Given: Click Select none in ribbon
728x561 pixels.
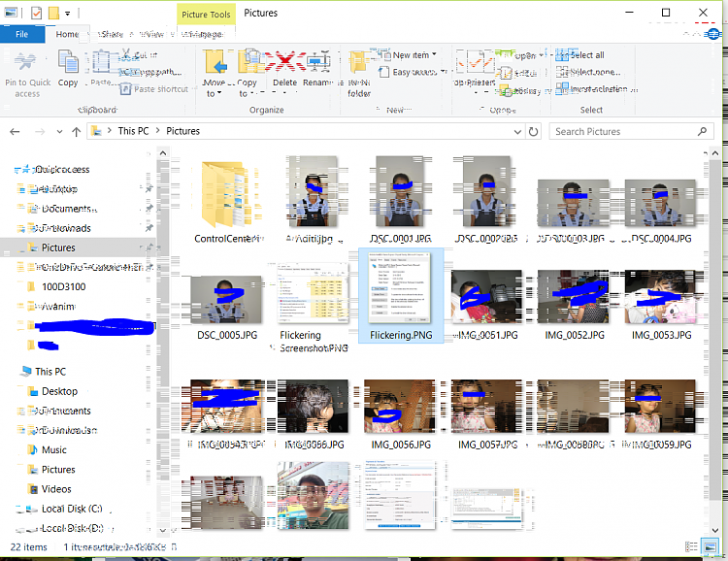Looking at the screenshot, I should pyautogui.click(x=589, y=72).
